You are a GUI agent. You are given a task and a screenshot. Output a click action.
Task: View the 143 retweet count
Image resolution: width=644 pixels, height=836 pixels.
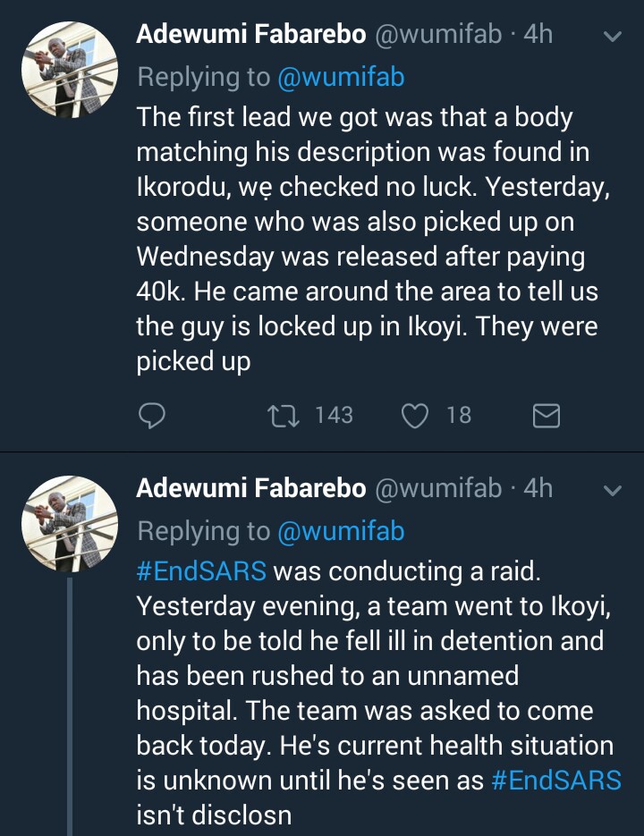[x=334, y=415]
